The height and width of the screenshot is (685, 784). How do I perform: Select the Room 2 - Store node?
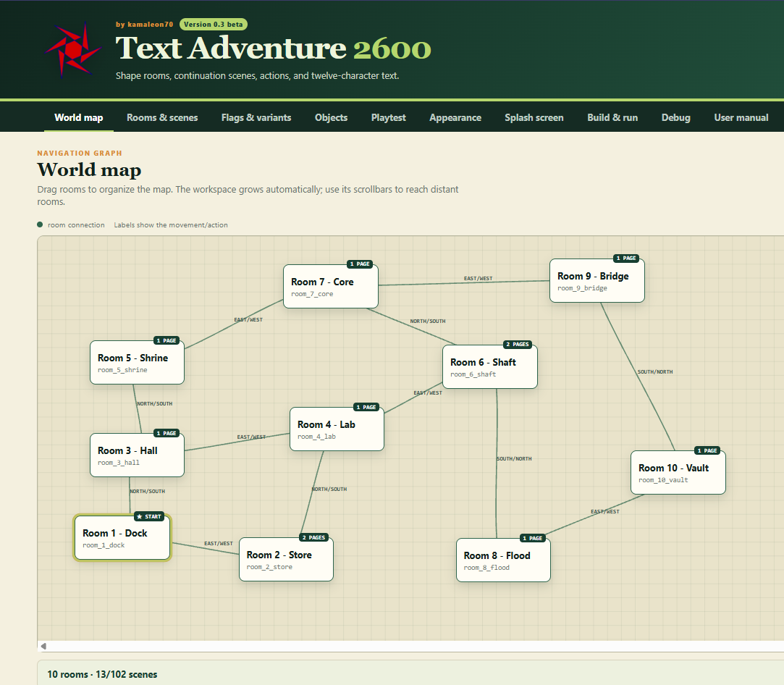(x=286, y=559)
